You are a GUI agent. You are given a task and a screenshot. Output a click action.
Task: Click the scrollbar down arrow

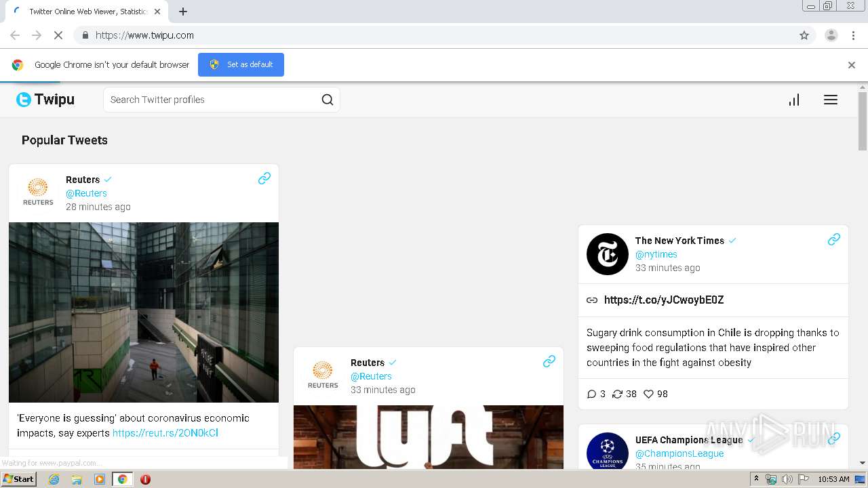pos(863,464)
